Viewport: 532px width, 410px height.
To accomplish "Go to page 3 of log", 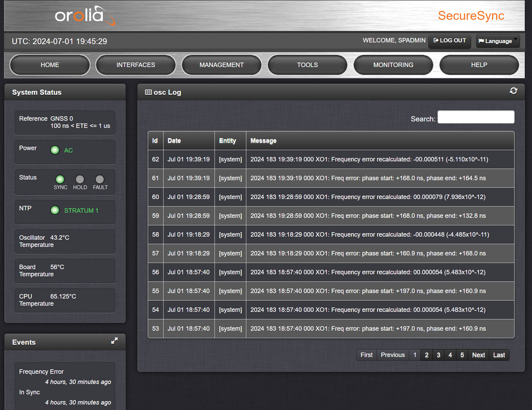I will (x=438, y=355).
